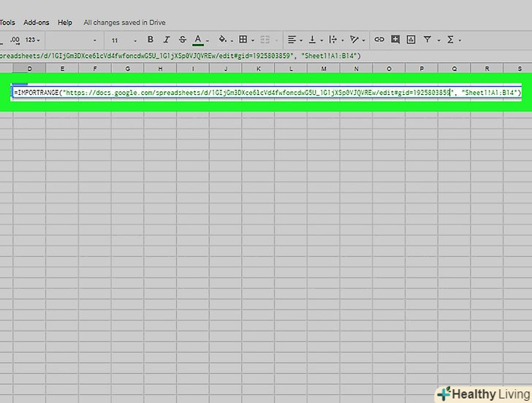Toggle italic formatting
This screenshot has height=403, width=532.
pos(167,39)
